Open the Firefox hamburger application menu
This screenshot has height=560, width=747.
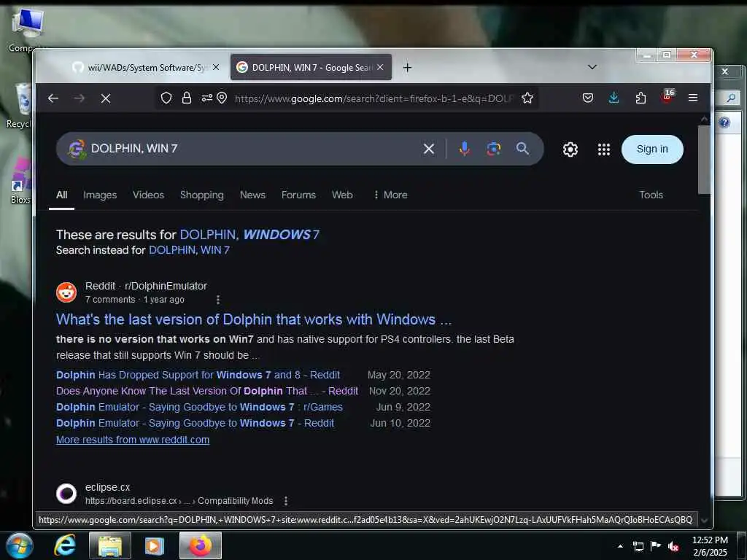click(693, 98)
